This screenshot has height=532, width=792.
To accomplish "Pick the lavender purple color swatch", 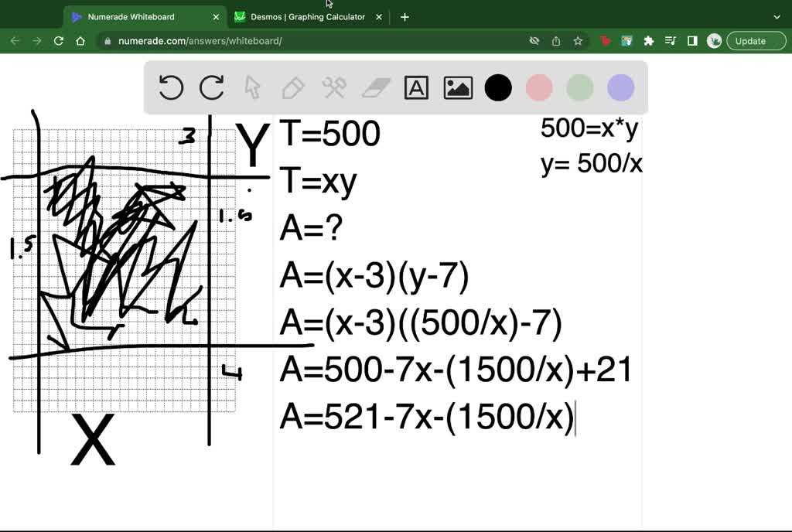I will tap(620, 87).
